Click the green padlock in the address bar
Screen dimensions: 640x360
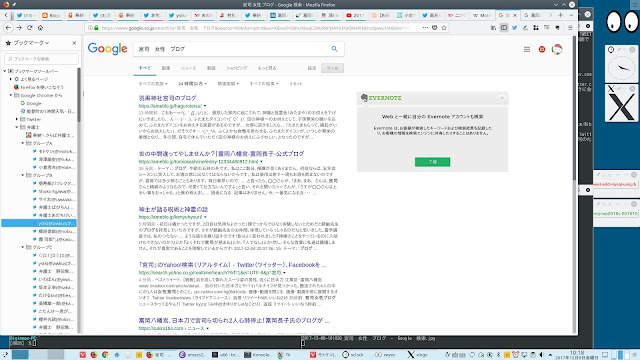96,28
